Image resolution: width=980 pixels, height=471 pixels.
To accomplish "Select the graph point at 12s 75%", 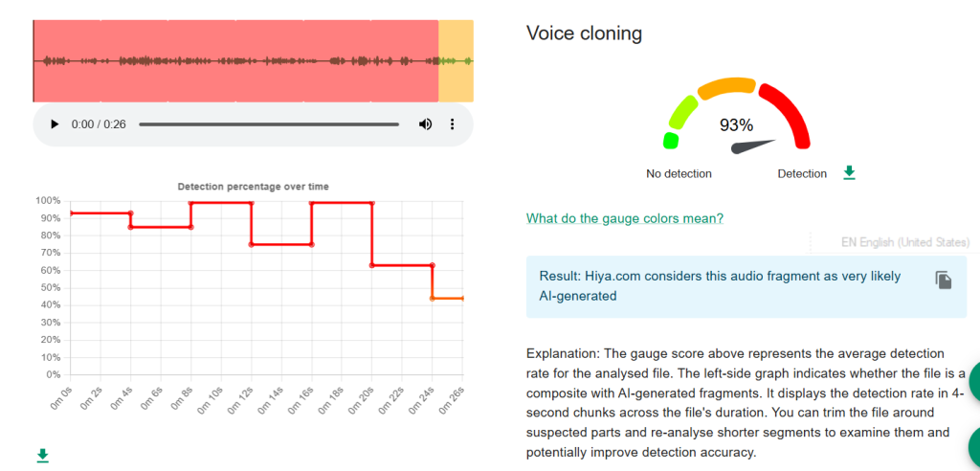I will (x=252, y=244).
